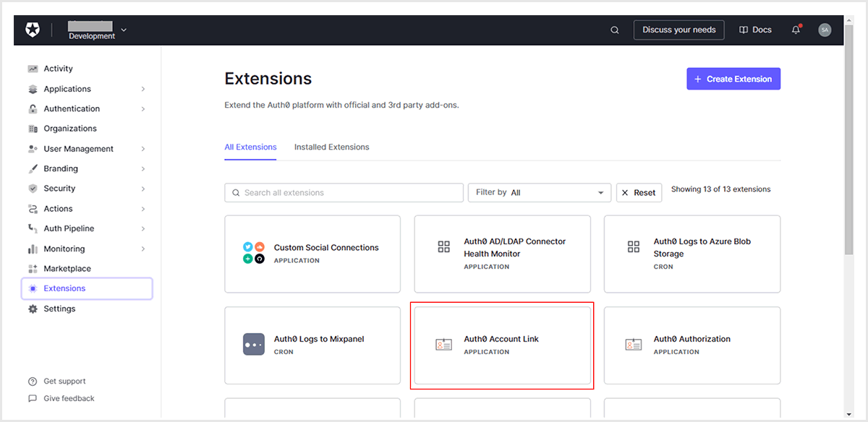The width and height of the screenshot is (868, 422).
Task: Click the Reset filter button
Action: (x=639, y=193)
